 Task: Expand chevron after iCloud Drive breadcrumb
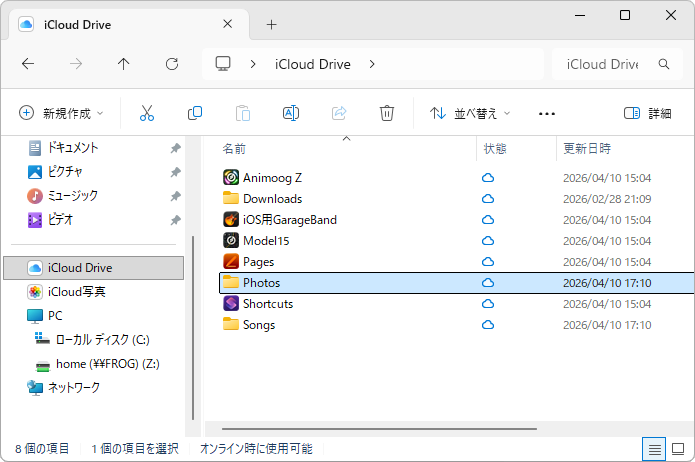(x=371, y=64)
